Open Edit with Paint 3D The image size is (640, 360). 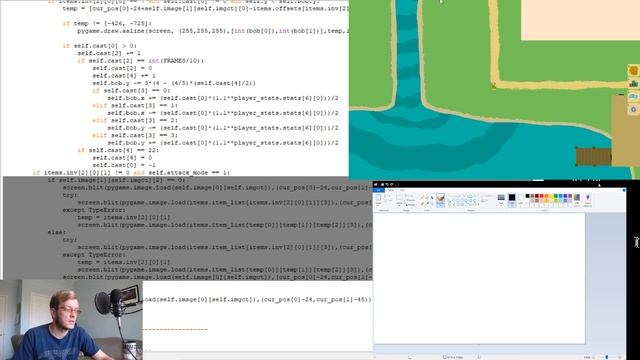tap(587, 200)
